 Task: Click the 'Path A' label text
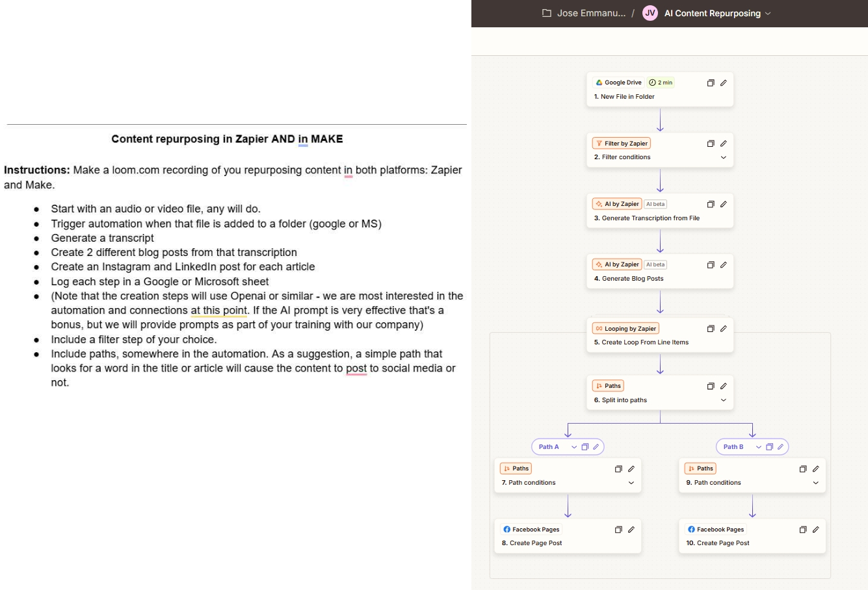point(549,447)
